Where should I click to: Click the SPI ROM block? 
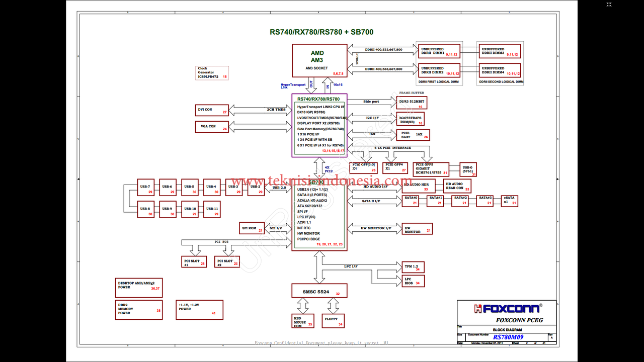pos(252,228)
